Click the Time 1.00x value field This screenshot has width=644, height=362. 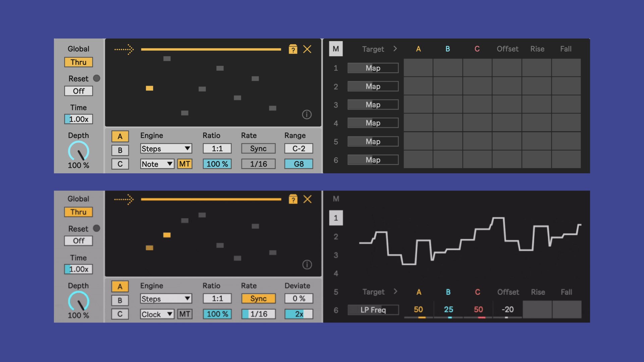[78, 119]
